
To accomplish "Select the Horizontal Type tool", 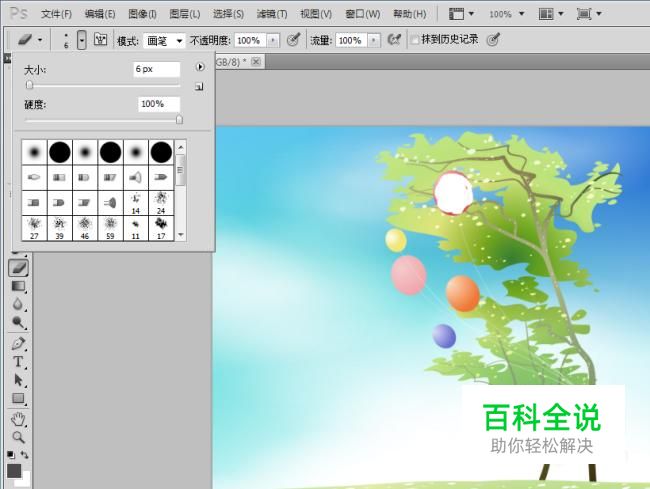I will 18,362.
